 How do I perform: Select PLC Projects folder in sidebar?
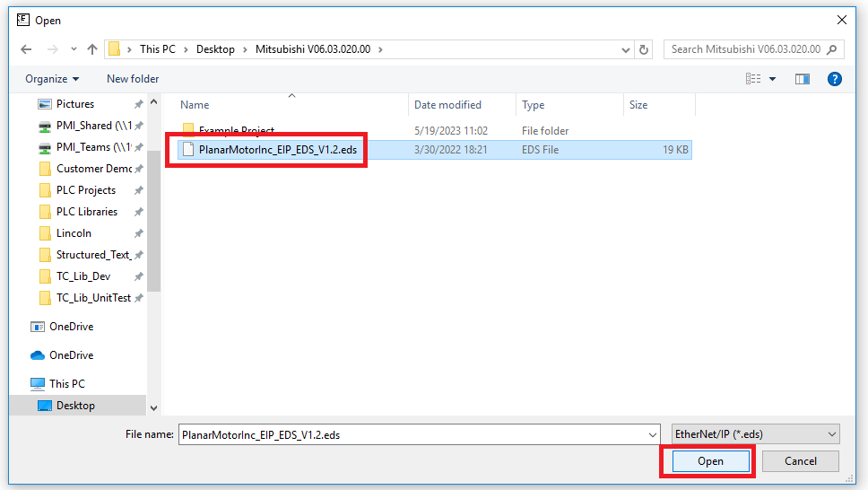click(x=86, y=190)
